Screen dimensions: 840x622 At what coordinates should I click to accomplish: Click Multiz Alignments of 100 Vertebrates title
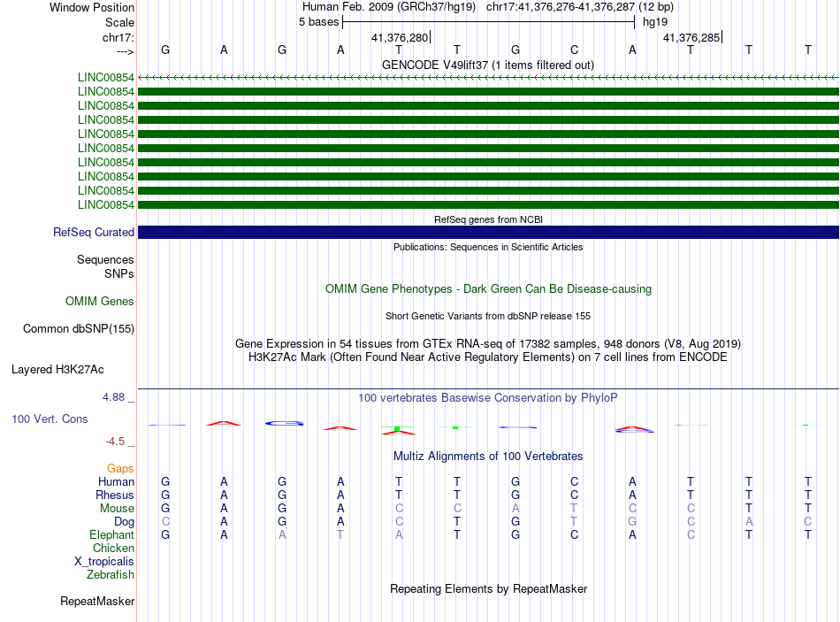click(488, 457)
